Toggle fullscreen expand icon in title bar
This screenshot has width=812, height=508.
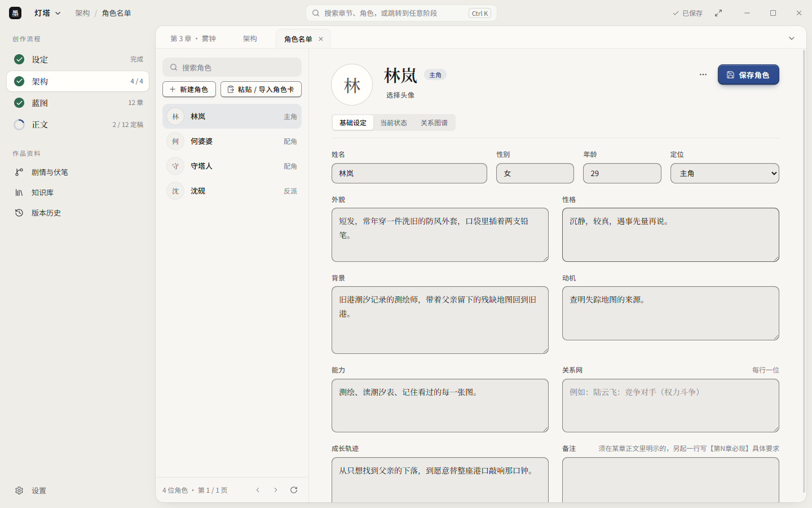pyautogui.click(x=718, y=13)
